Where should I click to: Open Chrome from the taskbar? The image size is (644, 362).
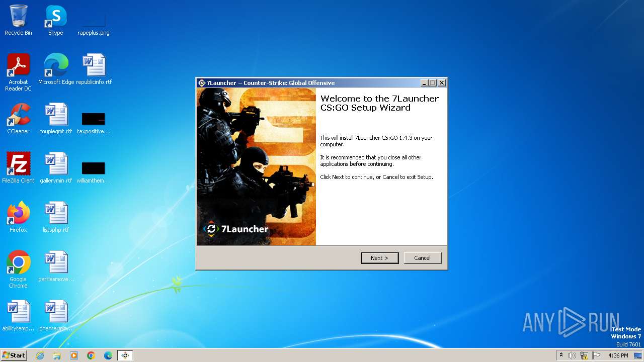(91, 355)
